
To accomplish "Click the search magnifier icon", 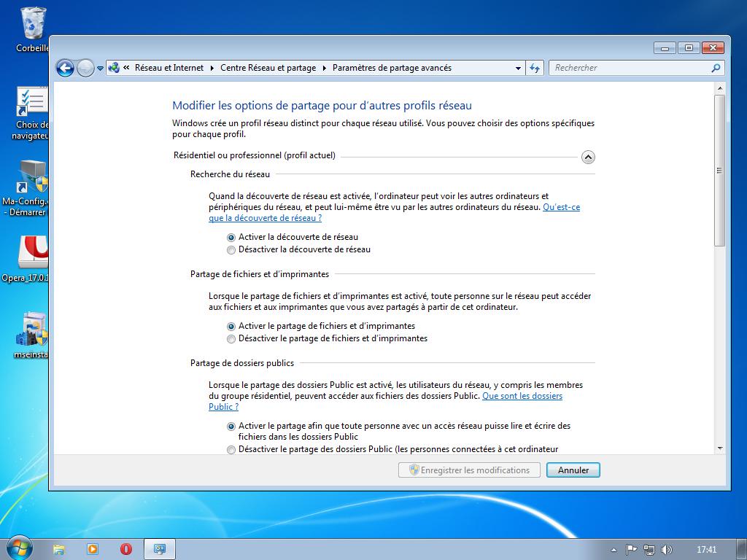I will click(715, 68).
